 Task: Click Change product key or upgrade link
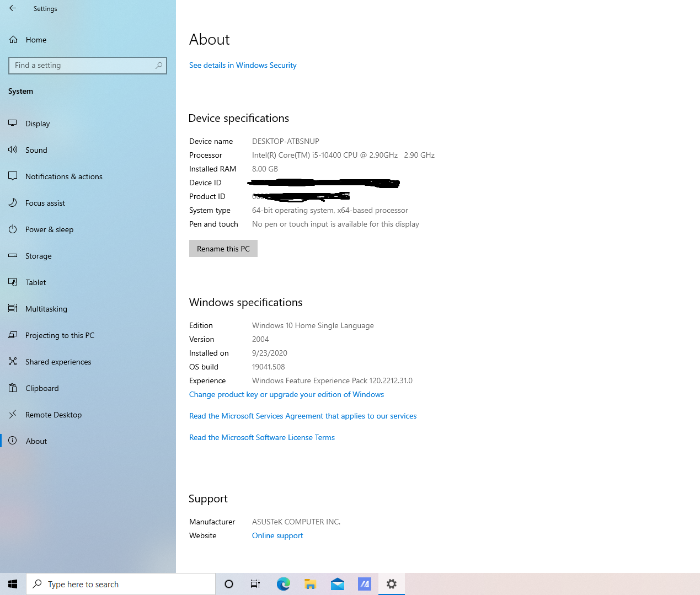(286, 394)
